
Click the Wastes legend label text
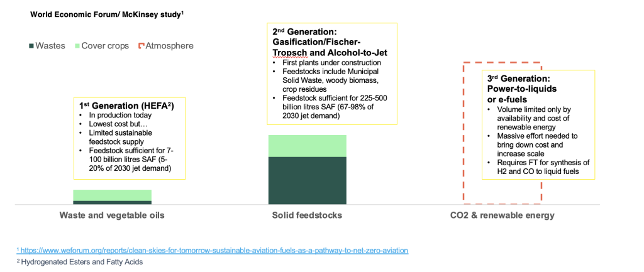coord(51,46)
